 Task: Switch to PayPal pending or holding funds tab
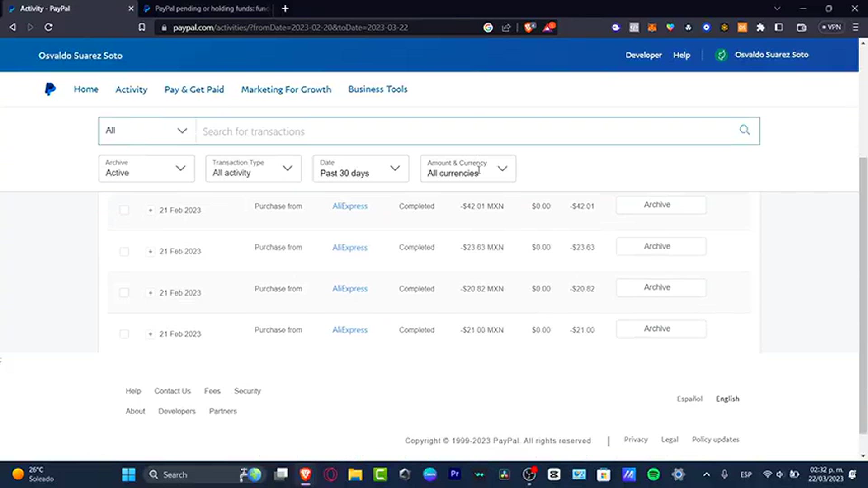click(x=207, y=9)
